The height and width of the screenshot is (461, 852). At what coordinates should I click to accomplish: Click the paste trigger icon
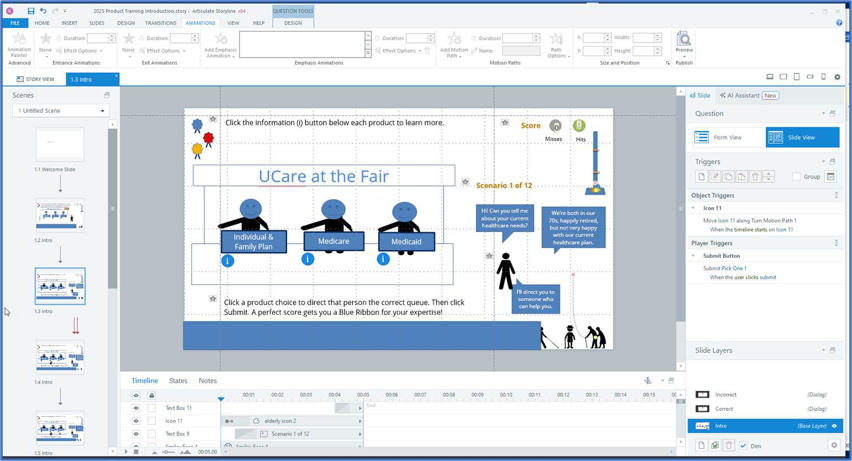click(742, 177)
